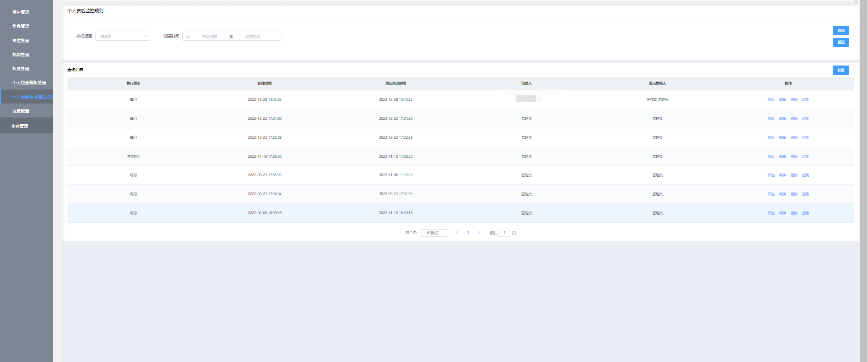Click 删除 for the 2022-12-22 17:24:20 row
The width and height of the screenshot is (868, 362).
(x=794, y=119)
